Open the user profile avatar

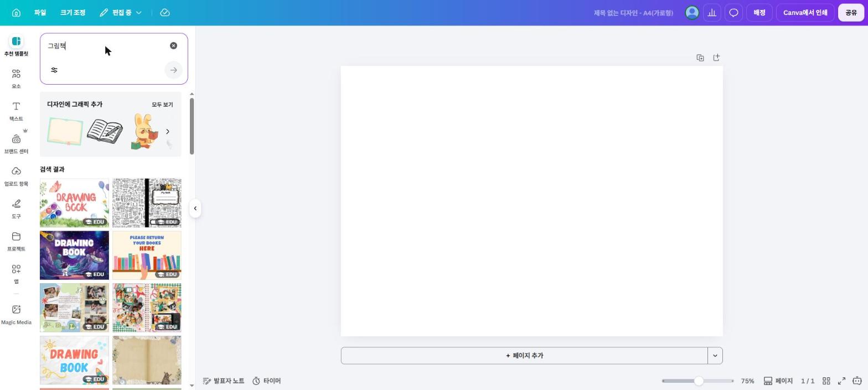click(692, 13)
